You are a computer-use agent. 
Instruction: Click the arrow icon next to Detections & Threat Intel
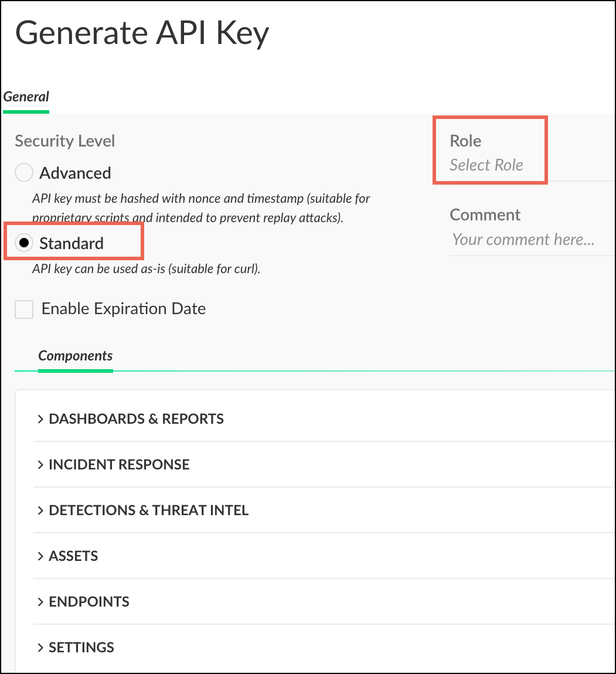click(40, 510)
